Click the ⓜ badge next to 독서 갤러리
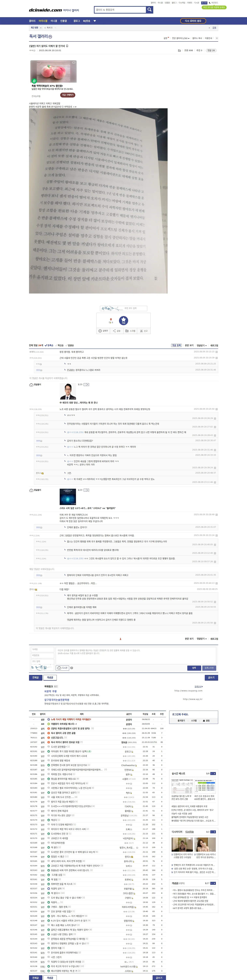 [x=50, y=37]
